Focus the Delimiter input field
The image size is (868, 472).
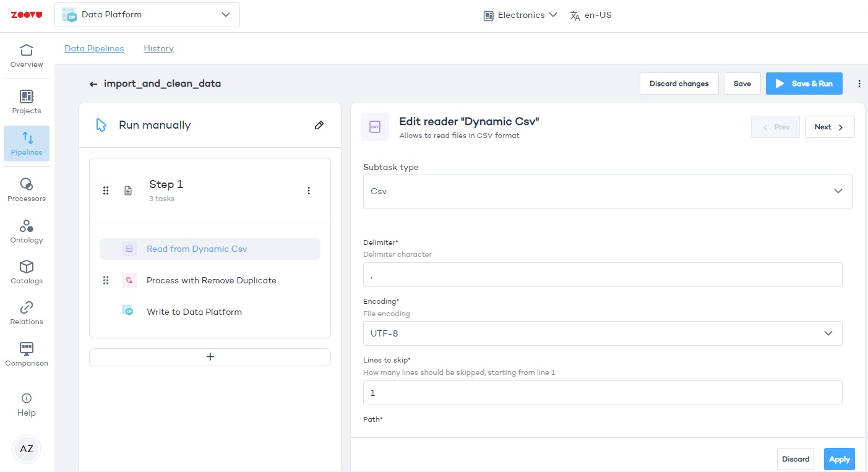click(603, 275)
